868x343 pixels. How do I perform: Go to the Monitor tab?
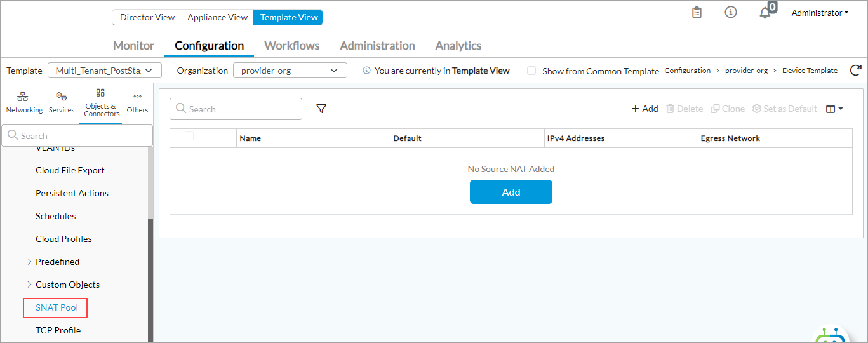tap(133, 46)
